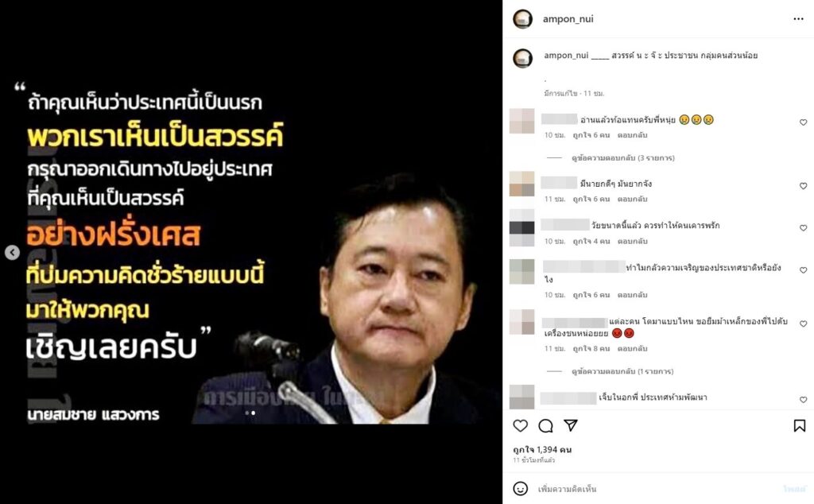Screen dimensions: 814x504
Task: Expand the 1 reply under the fifth comment
Action: point(622,371)
